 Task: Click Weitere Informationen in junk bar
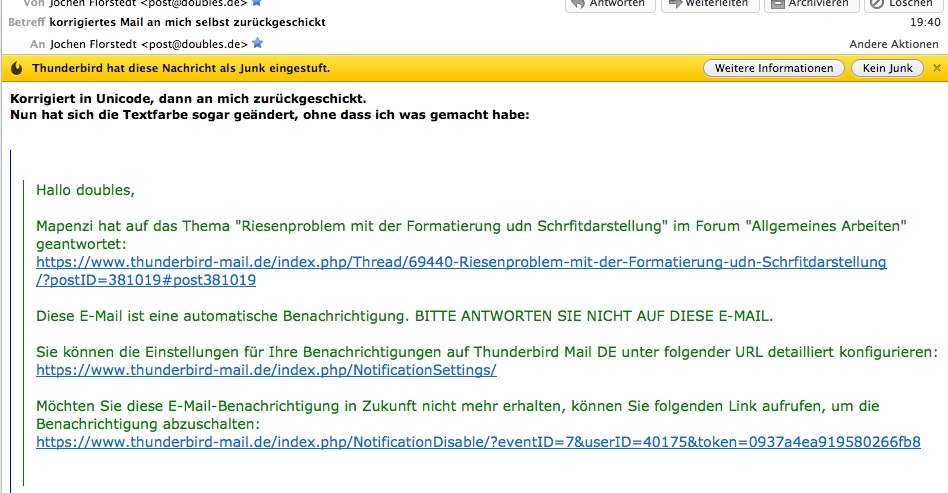(x=774, y=68)
